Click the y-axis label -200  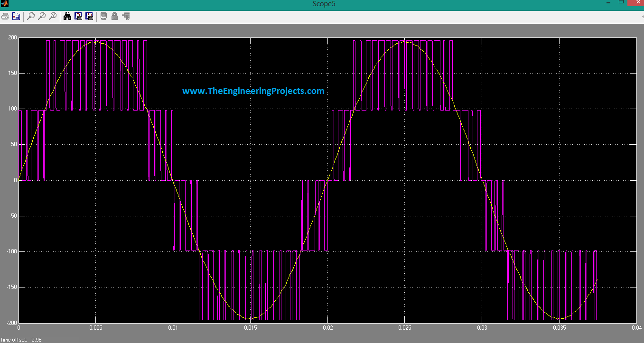[x=11, y=323]
